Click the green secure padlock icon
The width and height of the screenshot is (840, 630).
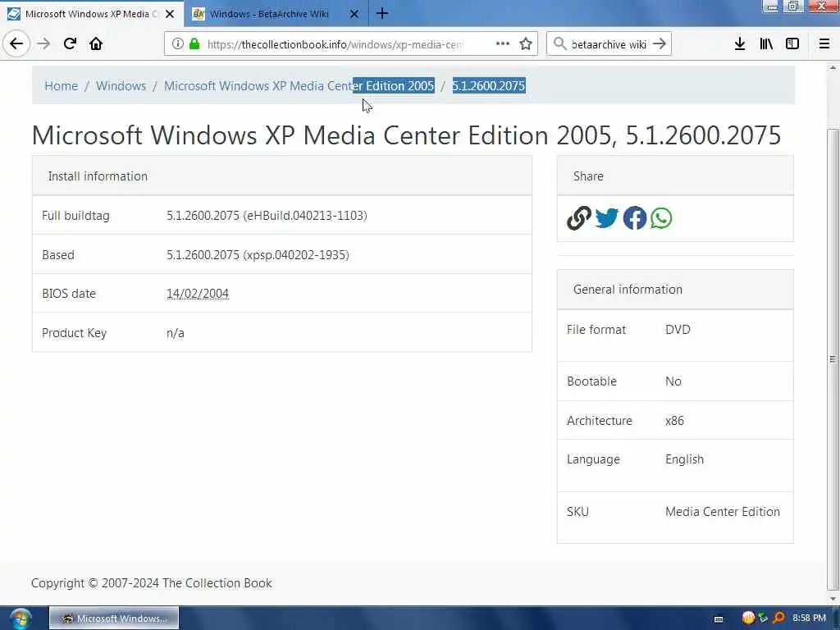click(x=194, y=44)
